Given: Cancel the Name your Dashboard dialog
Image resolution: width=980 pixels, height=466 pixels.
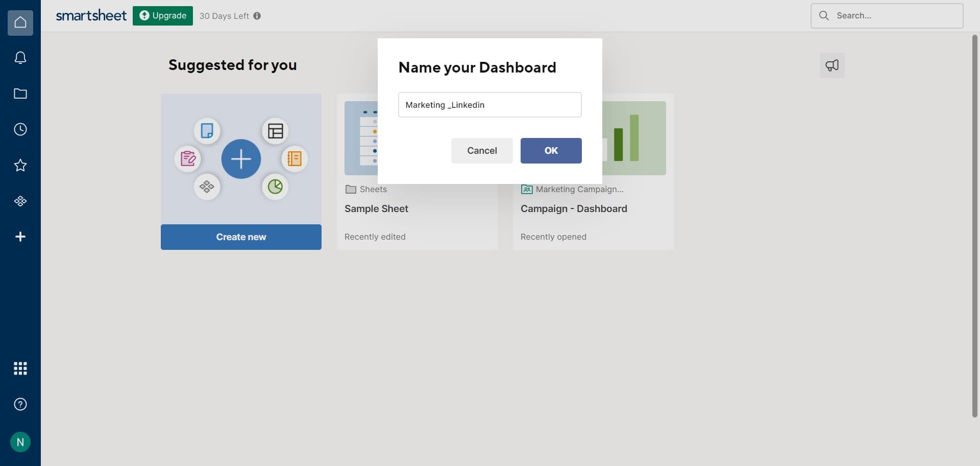Looking at the screenshot, I should [x=481, y=150].
